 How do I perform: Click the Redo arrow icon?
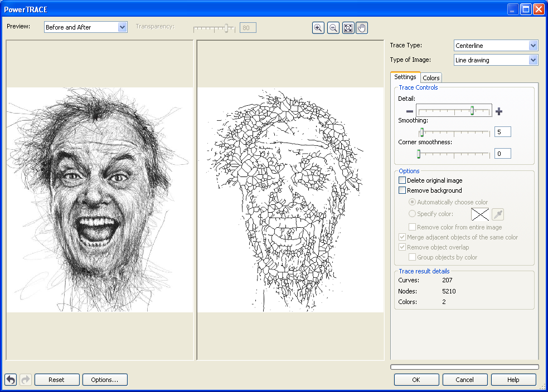pyautogui.click(x=26, y=379)
